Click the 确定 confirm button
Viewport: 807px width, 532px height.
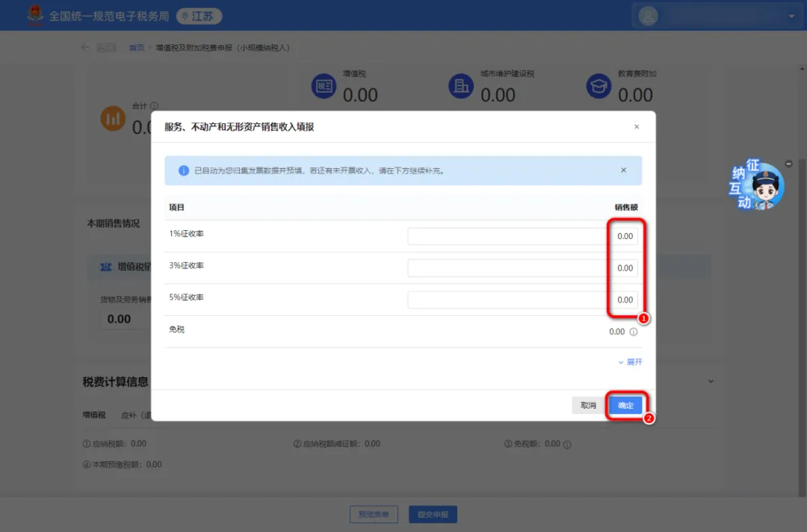625,406
